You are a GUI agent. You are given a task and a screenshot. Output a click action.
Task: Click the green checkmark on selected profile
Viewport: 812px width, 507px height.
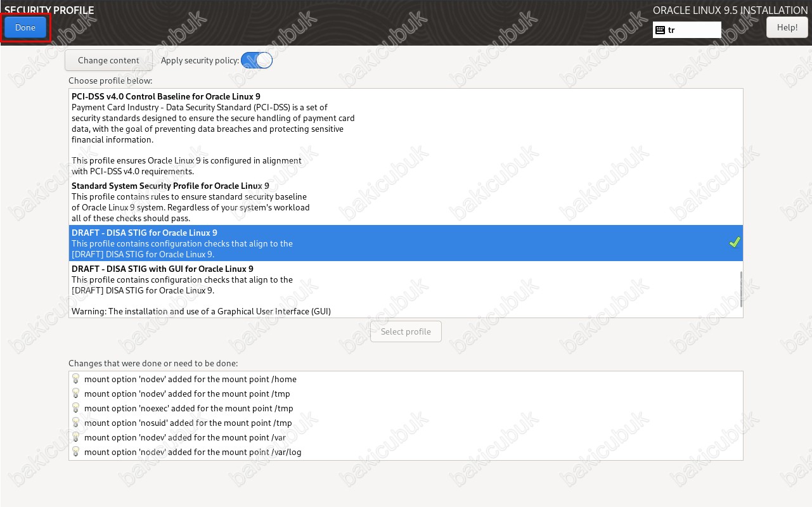point(735,243)
